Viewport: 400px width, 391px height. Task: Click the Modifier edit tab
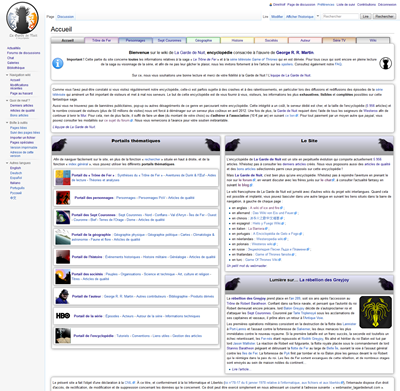[277, 16]
